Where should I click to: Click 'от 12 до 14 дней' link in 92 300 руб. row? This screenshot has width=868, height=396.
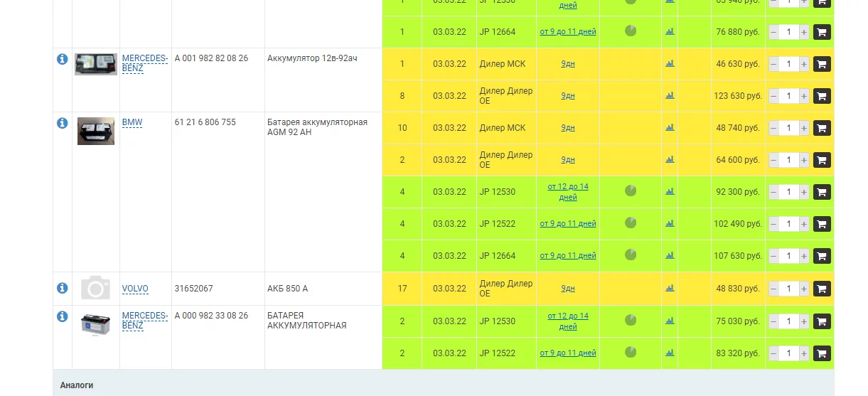coord(568,192)
